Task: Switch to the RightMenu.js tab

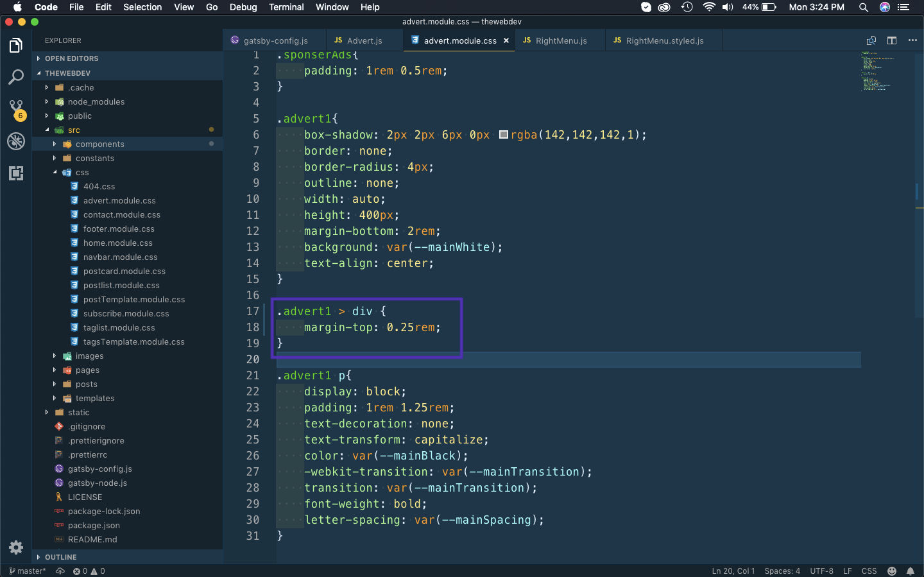Action: click(x=560, y=40)
